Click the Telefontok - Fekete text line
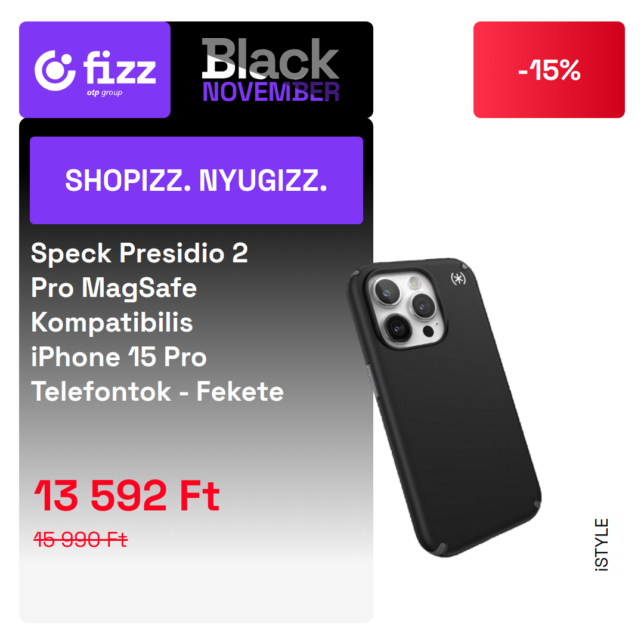This screenshot has height=644, width=644. [x=157, y=391]
